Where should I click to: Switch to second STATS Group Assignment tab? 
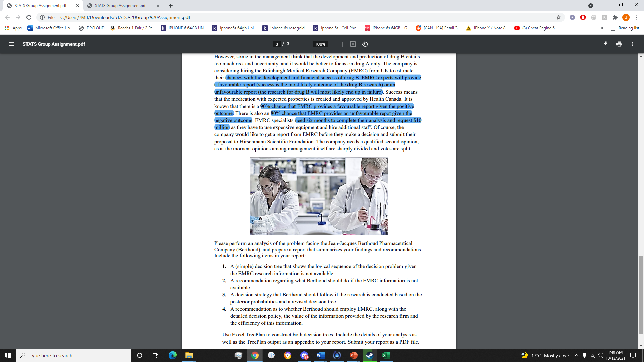(120, 6)
